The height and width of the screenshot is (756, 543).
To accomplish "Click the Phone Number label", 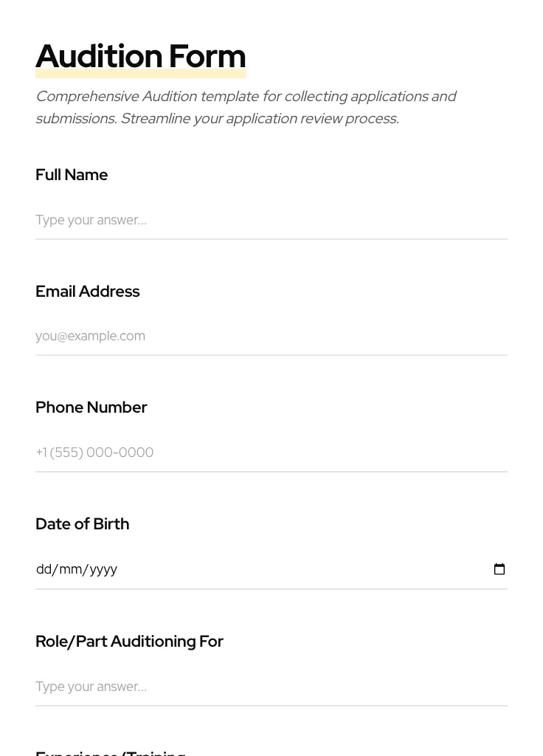I will pos(91,408).
